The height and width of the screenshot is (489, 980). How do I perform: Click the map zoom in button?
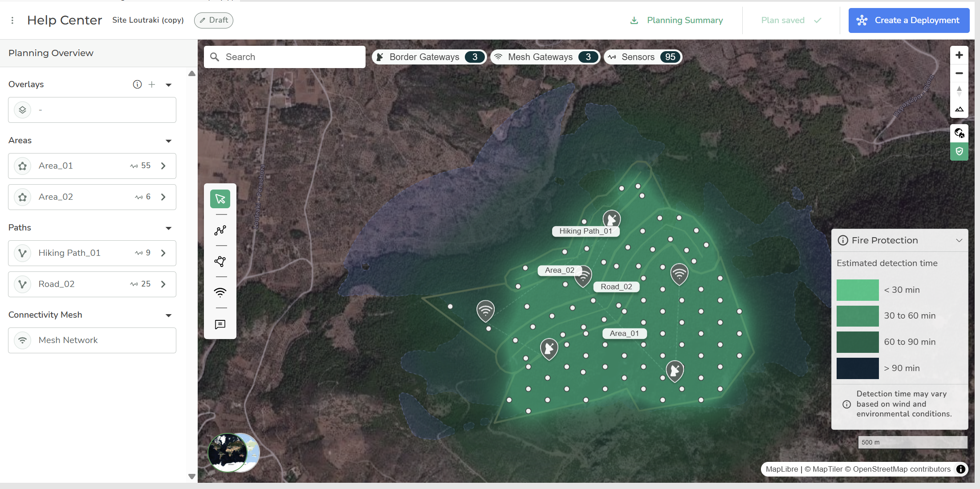pos(959,55)
